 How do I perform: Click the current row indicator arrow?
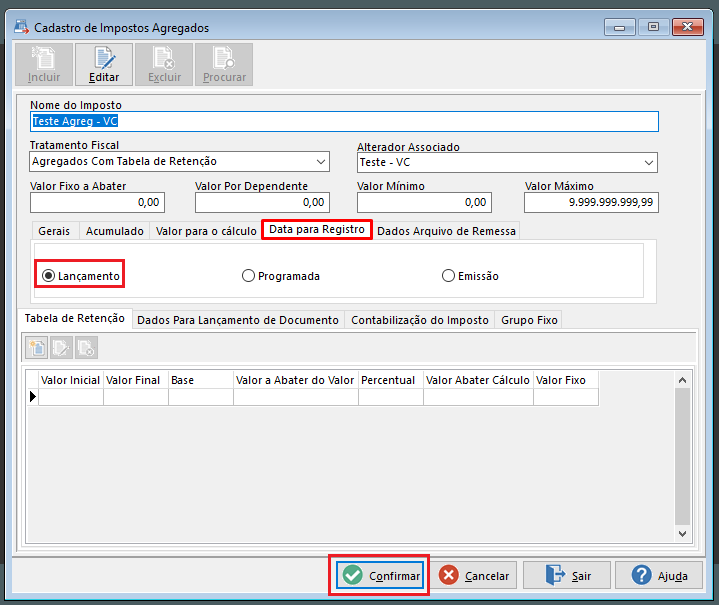tap(33, 396)
